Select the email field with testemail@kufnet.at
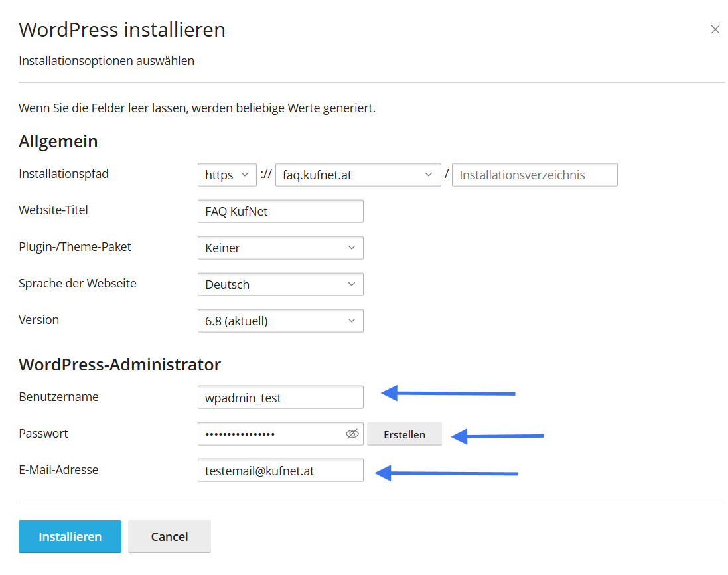 [x=280, y=471]
